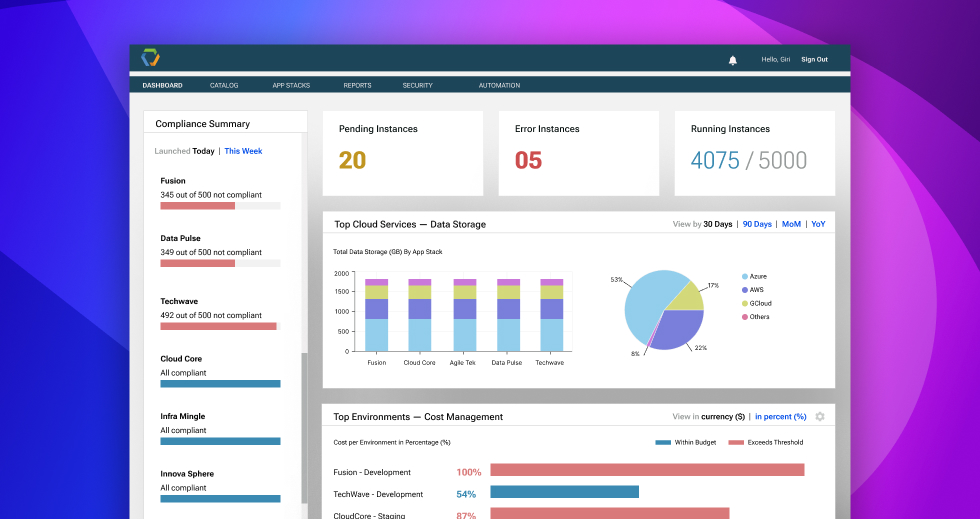Click the Error Instances count 05
The height and width of the screenshot is (519, 980).
[x=528, y=160]
